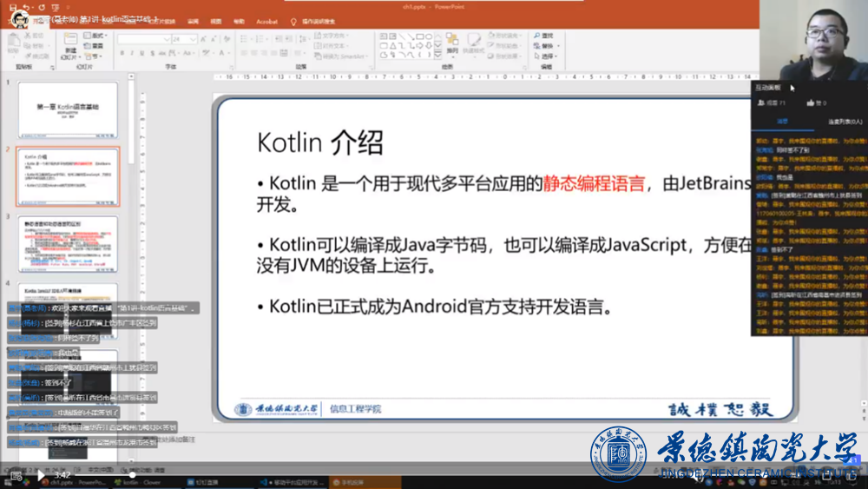Select slide 2 thumbnail Kotlin 介绍
Image resolution: width=868 pixels, height=489 pixels.
(x=68, y=176)
